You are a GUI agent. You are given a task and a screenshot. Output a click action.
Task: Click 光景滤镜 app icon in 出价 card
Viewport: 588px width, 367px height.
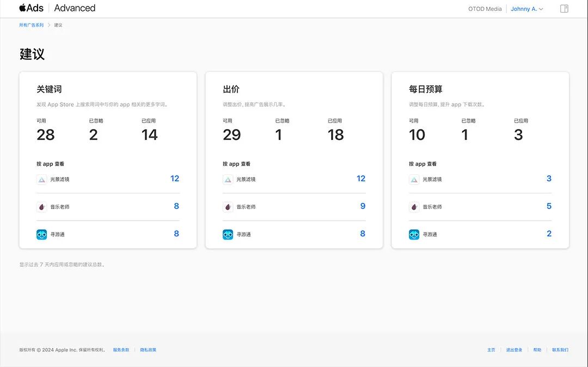point(228,180)
